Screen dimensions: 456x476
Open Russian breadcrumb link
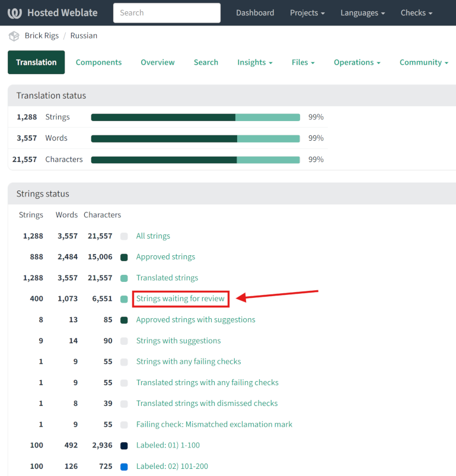84,36
